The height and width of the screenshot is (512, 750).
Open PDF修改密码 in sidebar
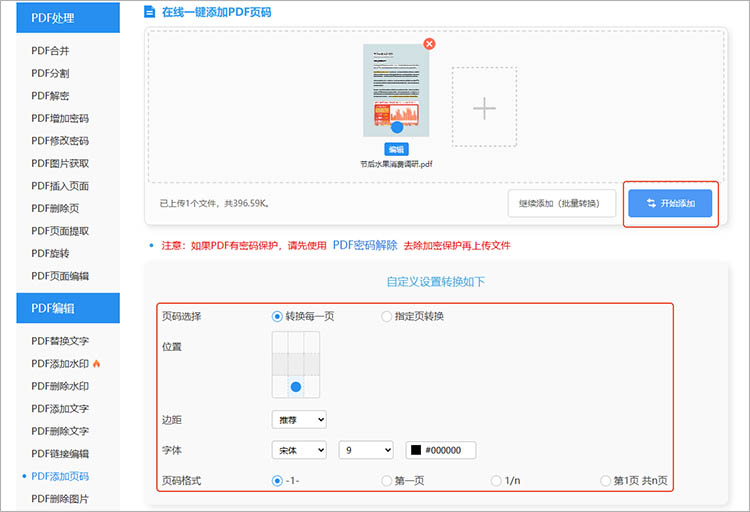pyautogui.click(x=60, y=141)
